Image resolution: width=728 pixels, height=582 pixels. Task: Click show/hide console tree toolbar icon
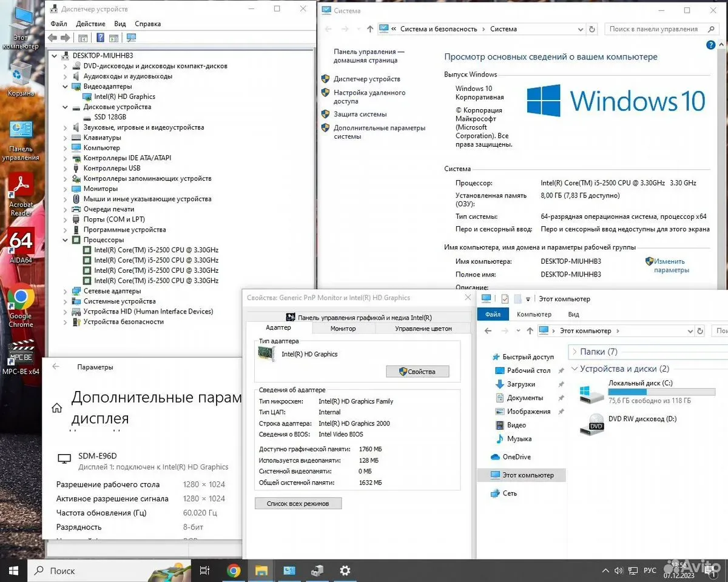[x=83, y=38]
